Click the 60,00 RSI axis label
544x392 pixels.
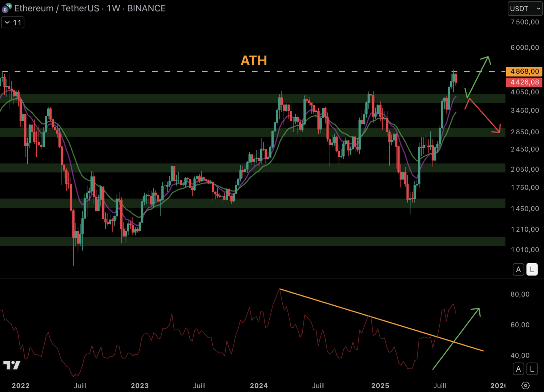(x=520, y=325)
